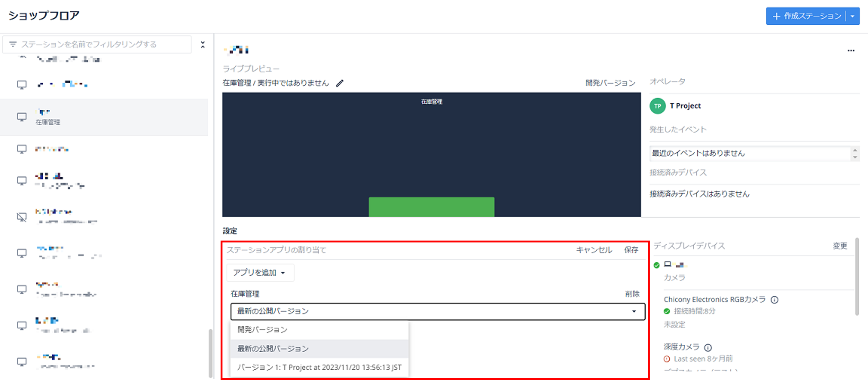Choose 最新の公開バージョン in the dropdown list

319,348
